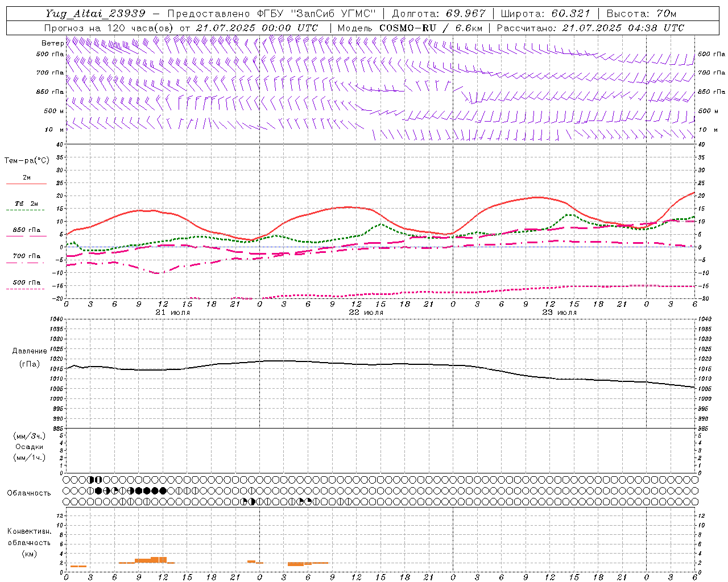Click the model name COSMO-RU / 6.6км
The image size is (728, 582).
click(x=431, y=28)
